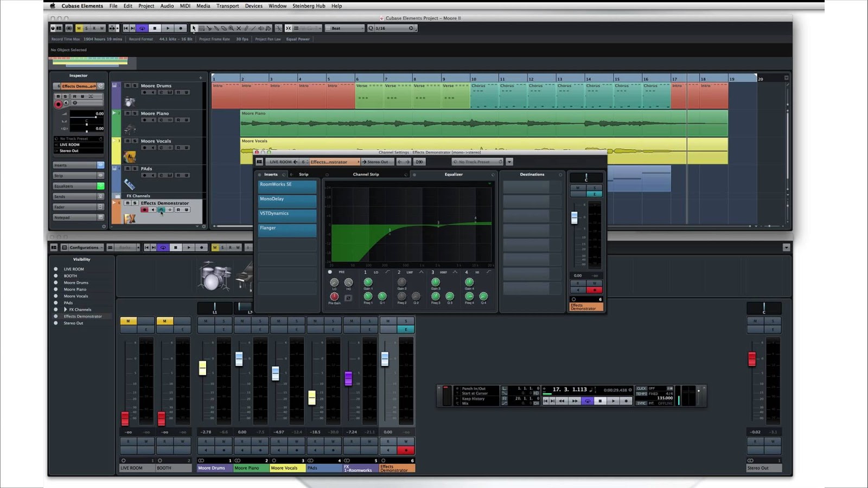Click Stop on the Transport panel
Viewport: 868px width, 488px height.
point(600,401)
